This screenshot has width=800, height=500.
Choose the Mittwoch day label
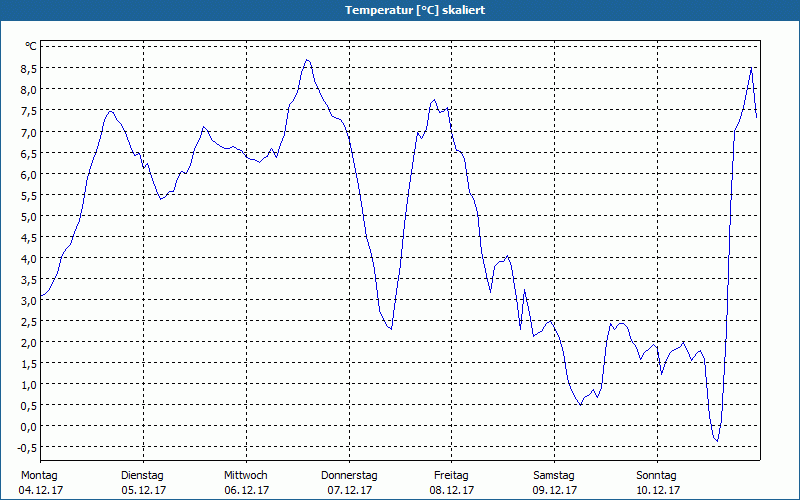pos(246,475)
